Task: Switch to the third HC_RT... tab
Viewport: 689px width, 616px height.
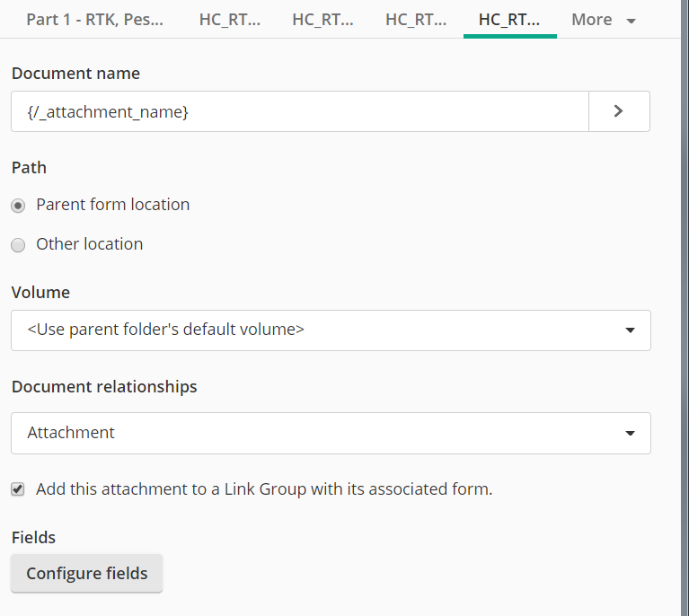Action: click(x=416, y=20)
